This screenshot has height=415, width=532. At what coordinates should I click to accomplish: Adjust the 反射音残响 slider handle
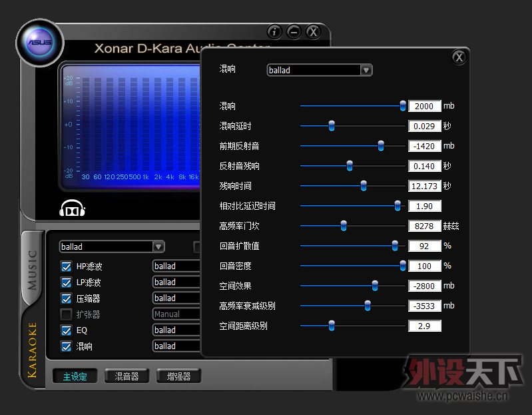(x=350, y=166)
